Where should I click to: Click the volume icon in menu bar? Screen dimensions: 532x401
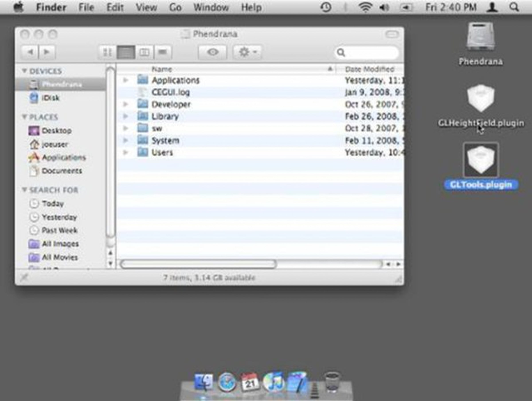[x=384, y=8]
